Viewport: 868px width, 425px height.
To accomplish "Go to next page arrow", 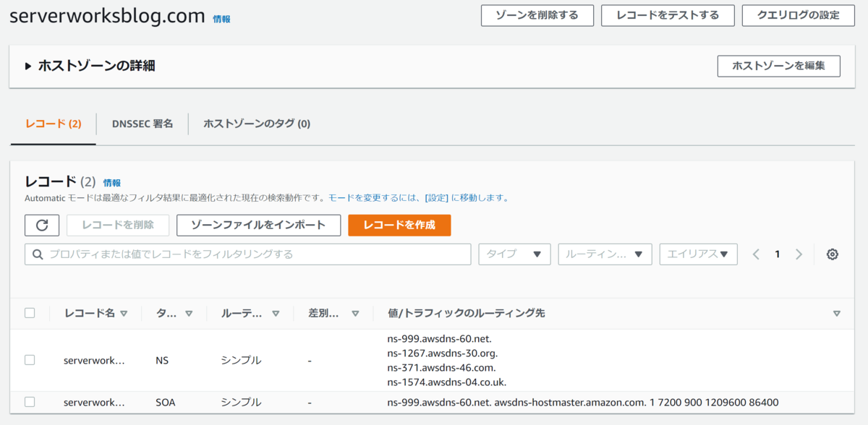I will [799, 254].
